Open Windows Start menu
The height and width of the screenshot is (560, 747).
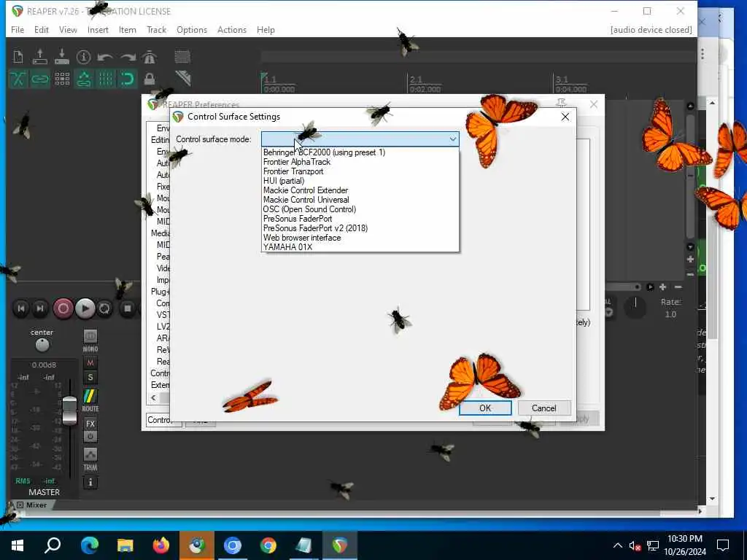pos(18,545)
